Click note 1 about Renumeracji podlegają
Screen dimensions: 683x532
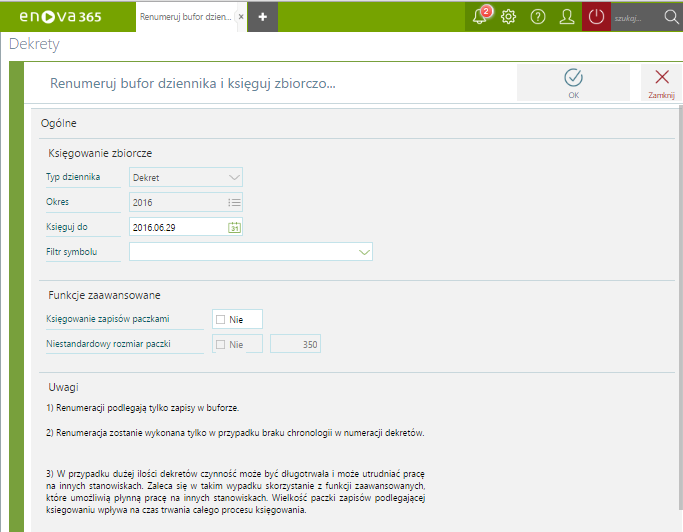pyautogui.click(x=143, y=408)
